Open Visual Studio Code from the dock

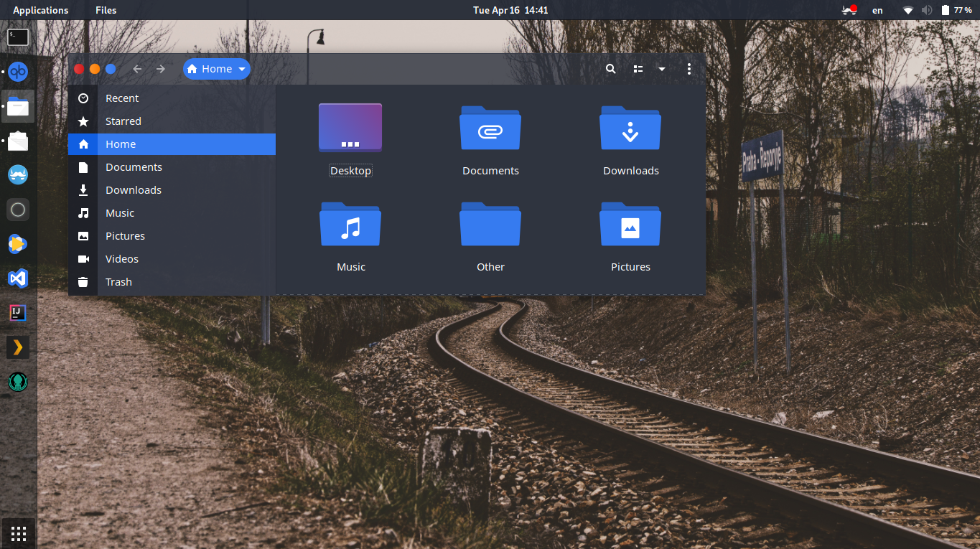[x=17, y=278]
